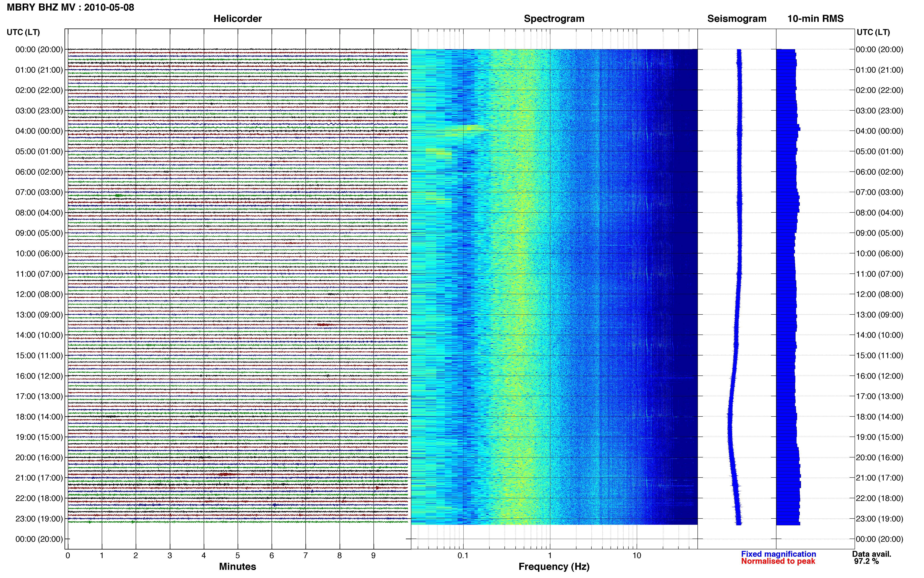Viewport: 924px width, 578px height.
Task: Click left time label '21:00 (17:00)'
Action: pyautogui.click(x=39, y=478)
